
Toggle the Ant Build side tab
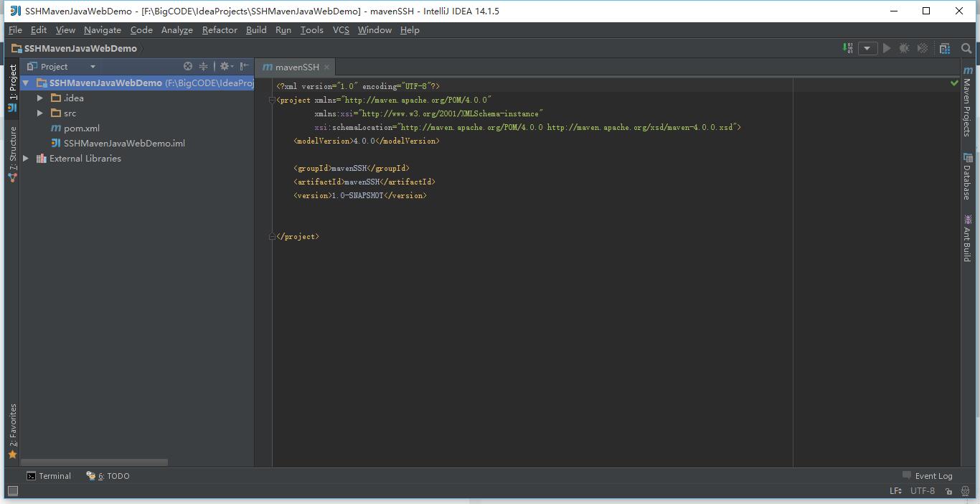pyautogui.click(x=967, y=238)
